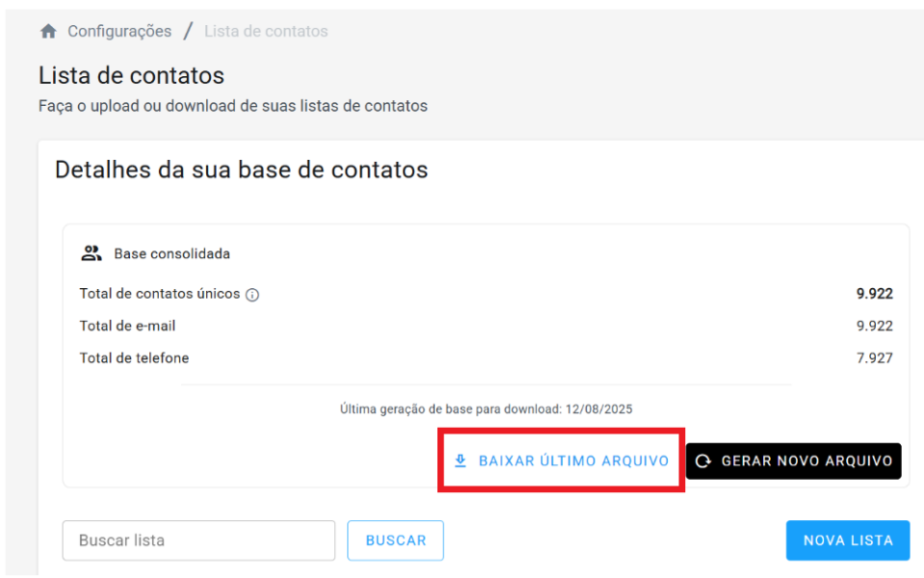The width and height of the screenshot is (924, 578).
Task: Click the home icon in the breadcrumb
Action: tap(48, 32)
